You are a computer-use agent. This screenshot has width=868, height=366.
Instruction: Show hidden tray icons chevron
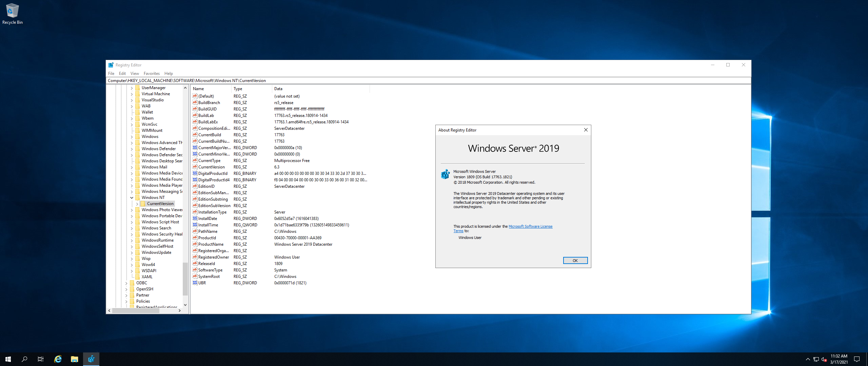tap(808, 359)
